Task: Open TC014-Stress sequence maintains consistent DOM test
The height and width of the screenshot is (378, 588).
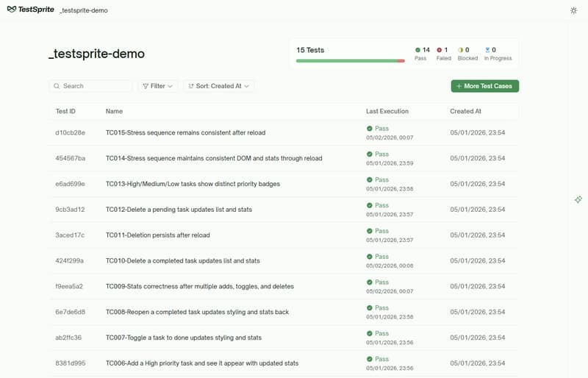Action: tap(214, 158)
